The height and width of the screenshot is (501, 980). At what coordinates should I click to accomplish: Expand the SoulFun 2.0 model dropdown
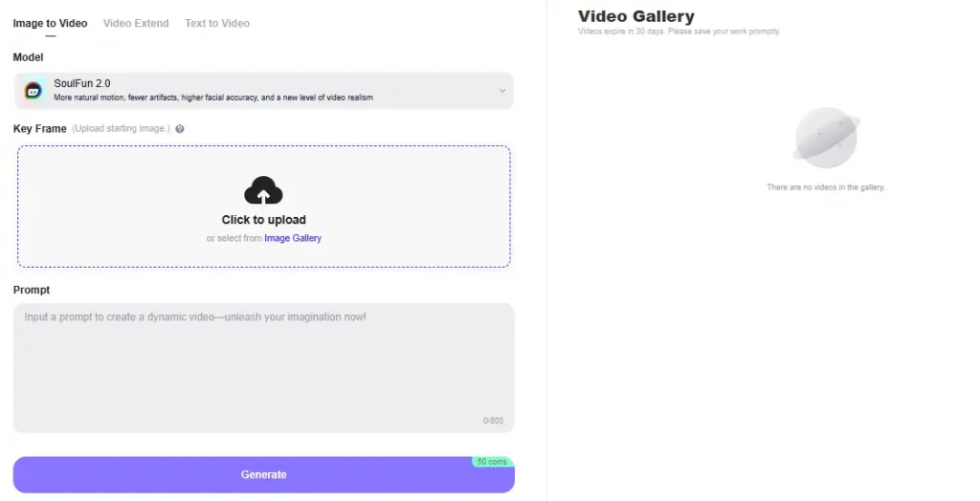[x=263, y=91]
